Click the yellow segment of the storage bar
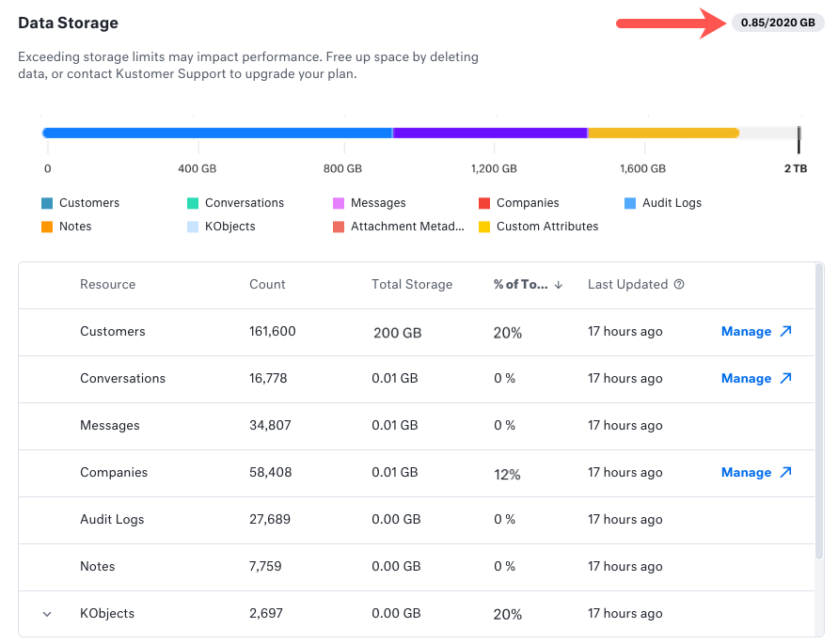The width and height of the screenshot is (838, 644). pyautogui.click(x=663, y=134)
